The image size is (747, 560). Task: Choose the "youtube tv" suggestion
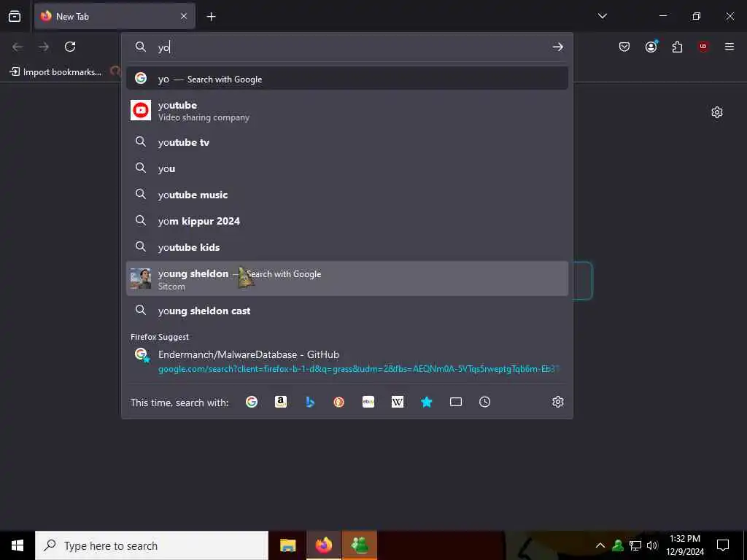[347, 142]
